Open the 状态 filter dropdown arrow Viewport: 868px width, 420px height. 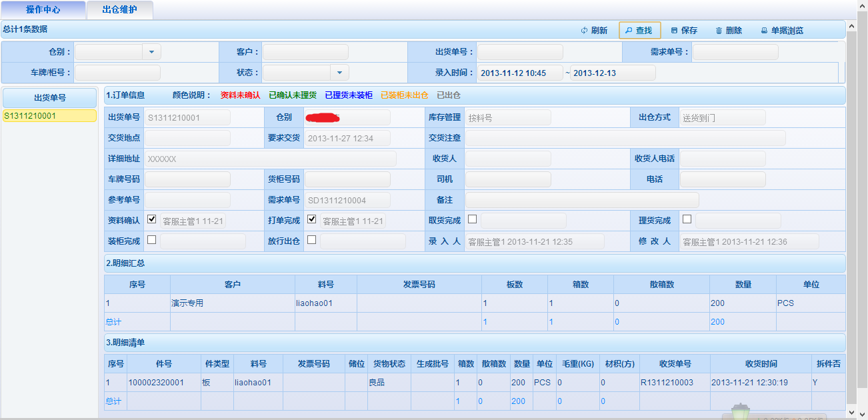coord(339,72)
